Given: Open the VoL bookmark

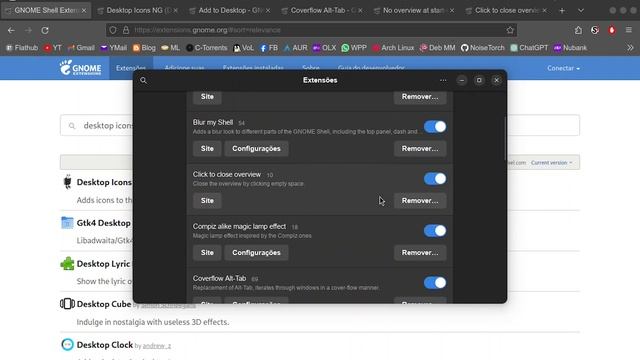Looking at the screenshot, I should pyautogui.click(x=243, y=48).
